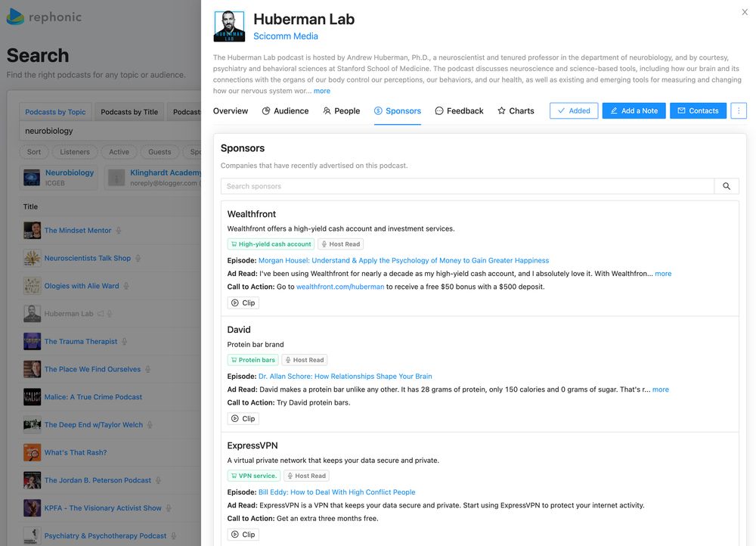Screen dimensions: 756x546
Task: Open The Deep End w/Taylor Welch
Action: click(x=94, y=425)
